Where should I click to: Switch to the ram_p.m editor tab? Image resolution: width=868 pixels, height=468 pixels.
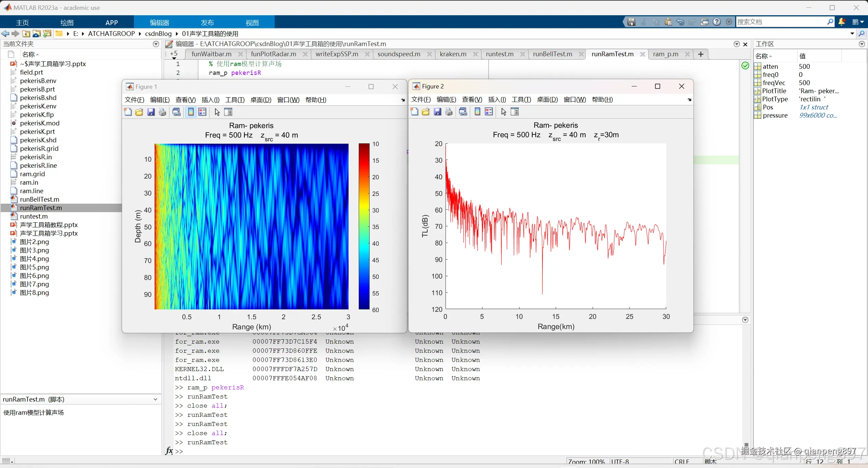(x=665, y=54)
